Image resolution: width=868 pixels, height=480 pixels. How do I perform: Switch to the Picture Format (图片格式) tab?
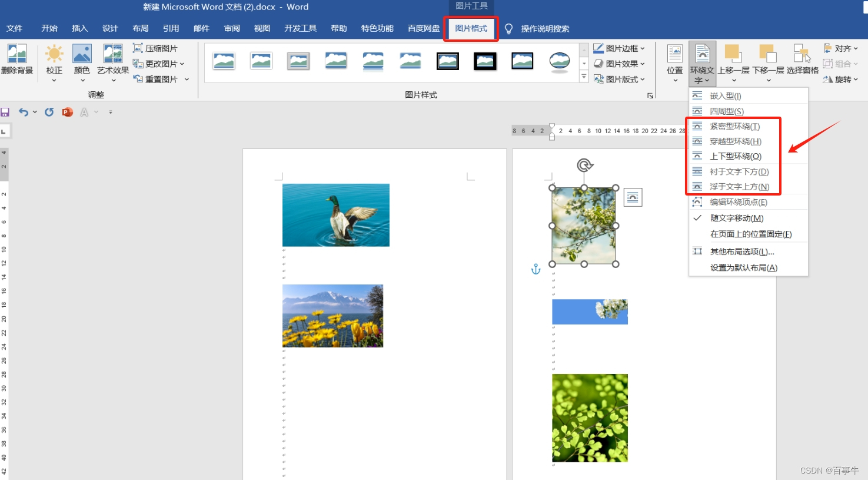[471, 28]
